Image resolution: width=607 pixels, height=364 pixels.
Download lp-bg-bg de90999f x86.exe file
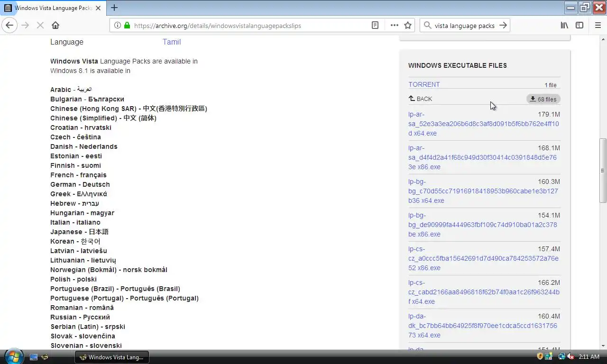(483, 225)
